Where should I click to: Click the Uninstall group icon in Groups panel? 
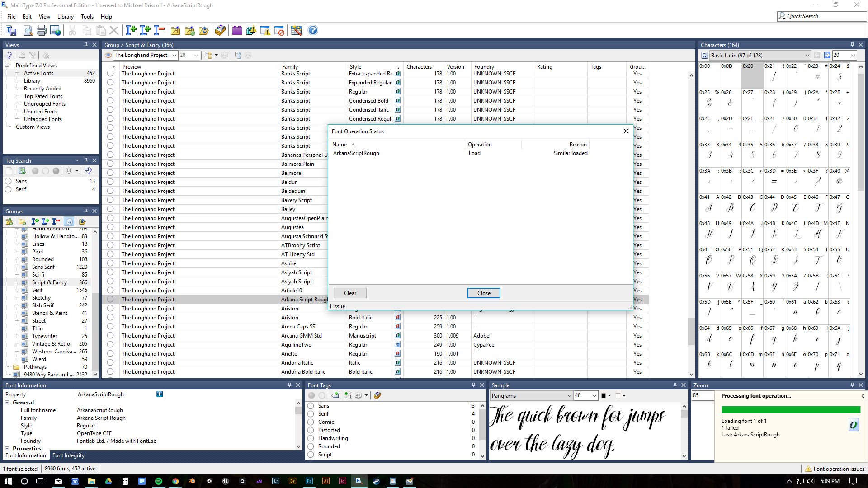[x=56, y=221]
